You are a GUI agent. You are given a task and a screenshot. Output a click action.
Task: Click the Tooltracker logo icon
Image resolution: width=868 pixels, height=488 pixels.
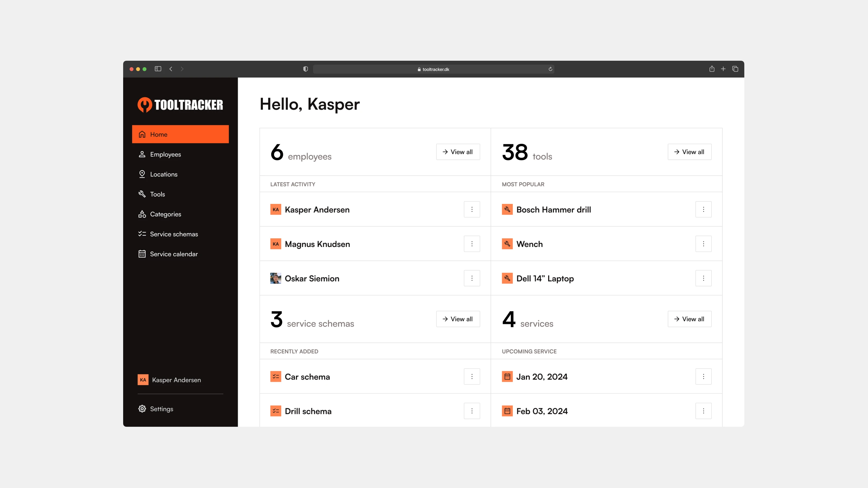[x=145, y=105]
